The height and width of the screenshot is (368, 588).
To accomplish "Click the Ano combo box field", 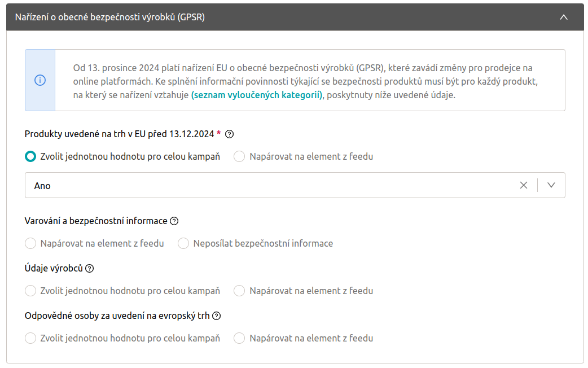I will click(295, 185).
